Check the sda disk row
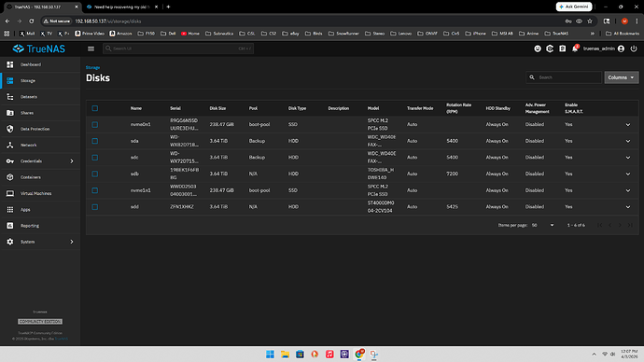The height and width of the screenshot is (362, 644). click(x=95, y=141)
